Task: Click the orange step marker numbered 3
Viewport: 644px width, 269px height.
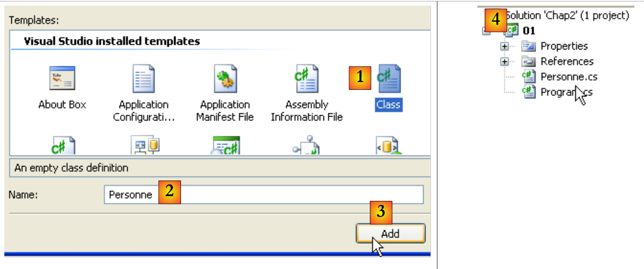Action: tap(381, 212)
